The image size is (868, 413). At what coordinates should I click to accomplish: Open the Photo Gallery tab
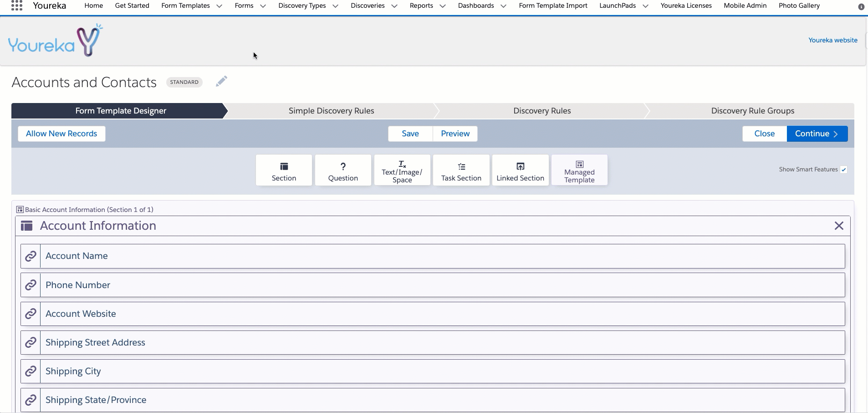799,5
